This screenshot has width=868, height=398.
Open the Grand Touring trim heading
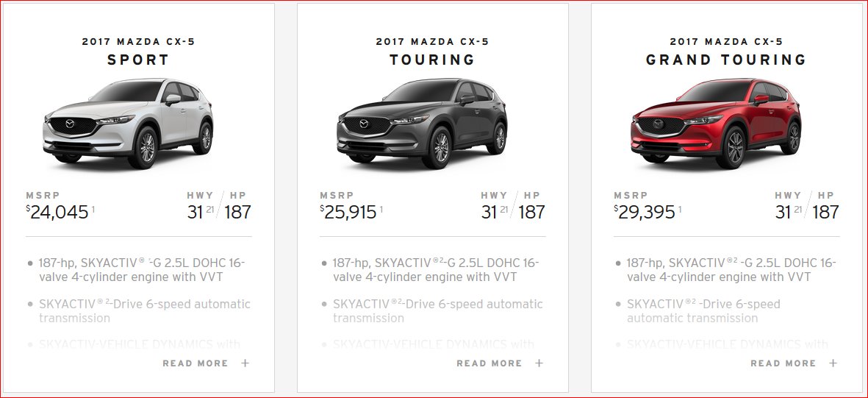coord(726,60)
